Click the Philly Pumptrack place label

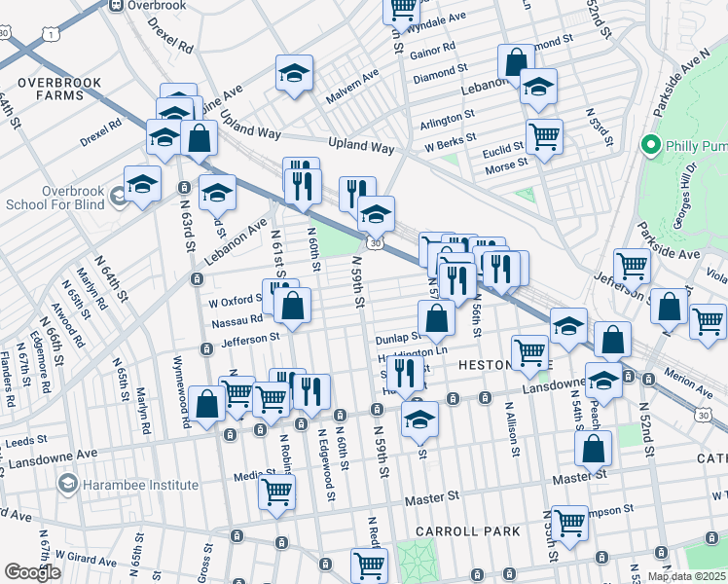pos(697,146)
